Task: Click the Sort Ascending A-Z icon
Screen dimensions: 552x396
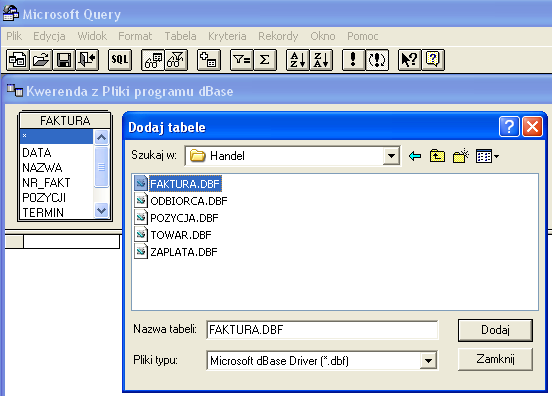Action: coord(297,60)
